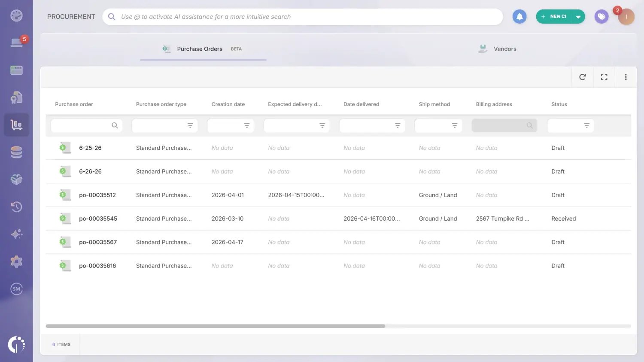The image size is (644, 362).
Task: Click the row icon for po-00035567
Action: pyautogui.click(x=65, y=242)
